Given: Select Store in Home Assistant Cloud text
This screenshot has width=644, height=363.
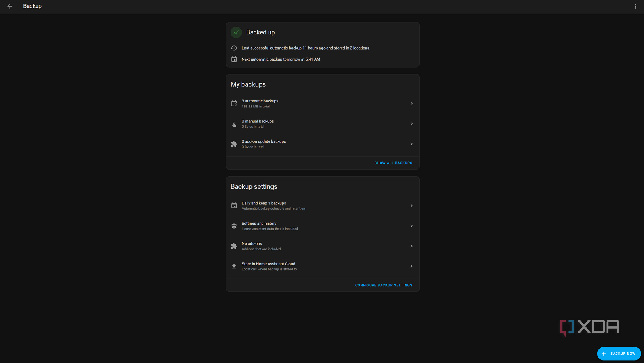Looking at the screenshot, I should (x=268, y=264).
